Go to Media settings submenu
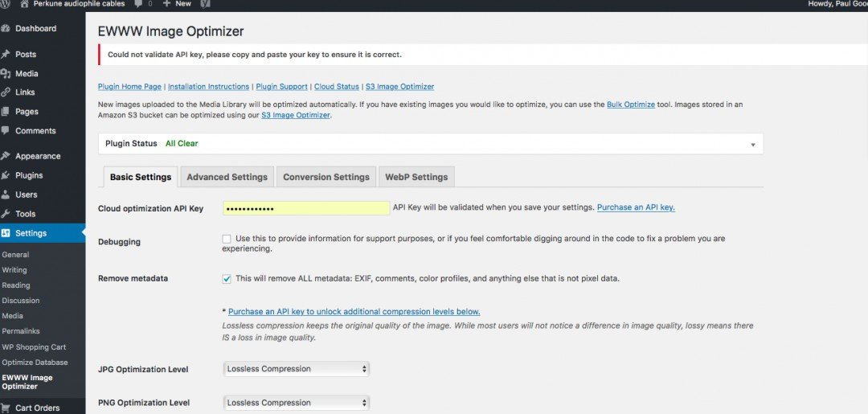 point(13,316)
